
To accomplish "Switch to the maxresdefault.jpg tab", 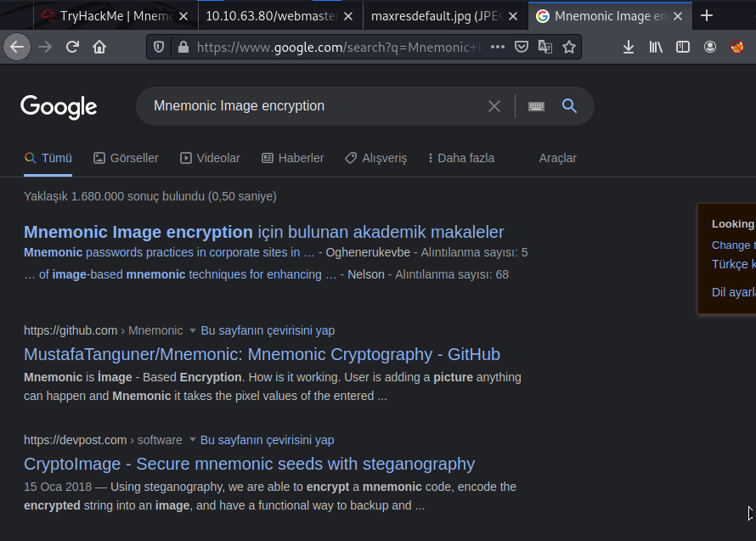I will coord(445,16).
